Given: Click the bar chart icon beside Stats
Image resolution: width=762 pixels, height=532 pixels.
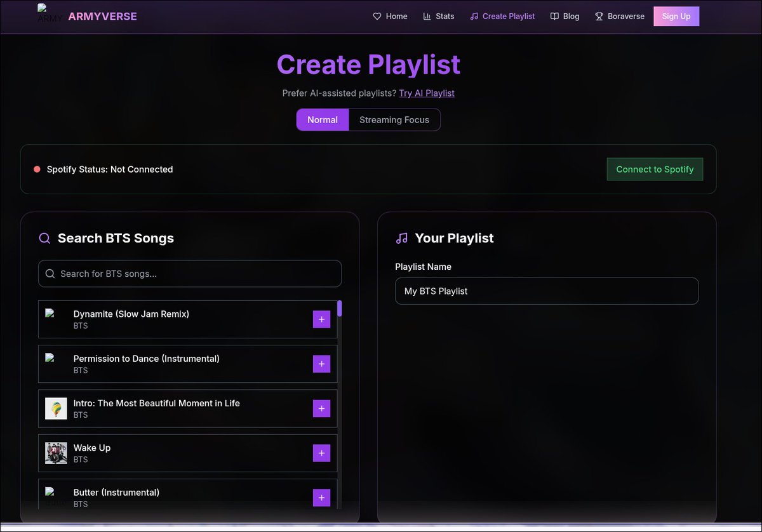Looking at the screenshot, I should tap(427, 17).
